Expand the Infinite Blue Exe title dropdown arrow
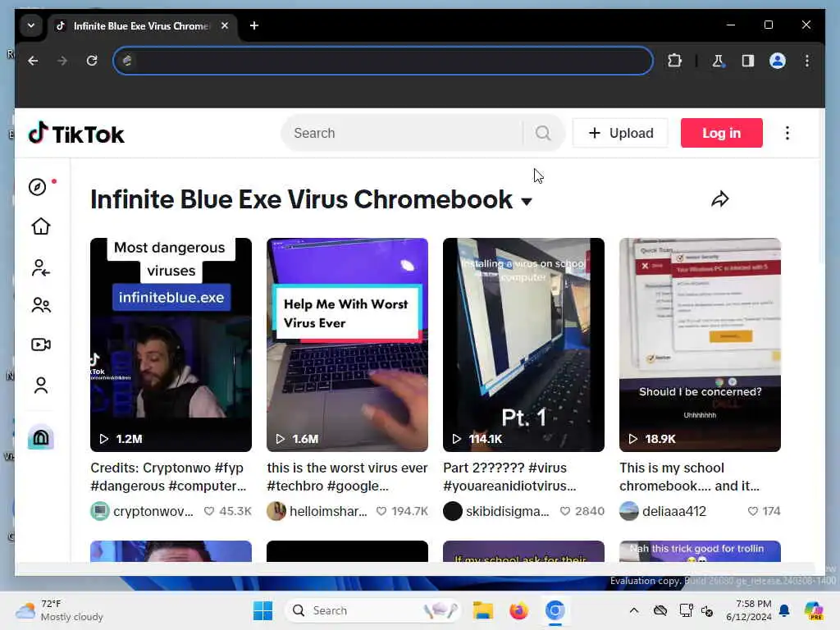 click(527, 202)
